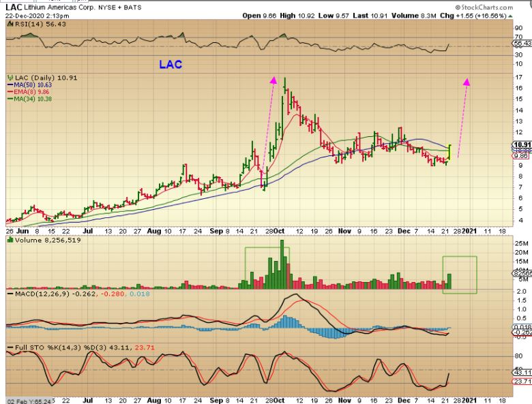Select the Volume 8.3M header value

click(x=414, y=16)
